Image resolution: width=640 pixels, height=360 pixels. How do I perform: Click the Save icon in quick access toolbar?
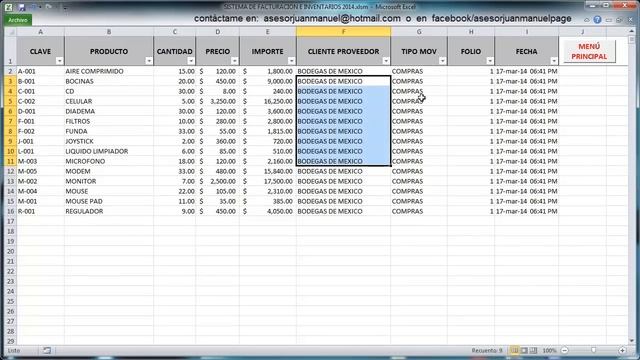22,7
